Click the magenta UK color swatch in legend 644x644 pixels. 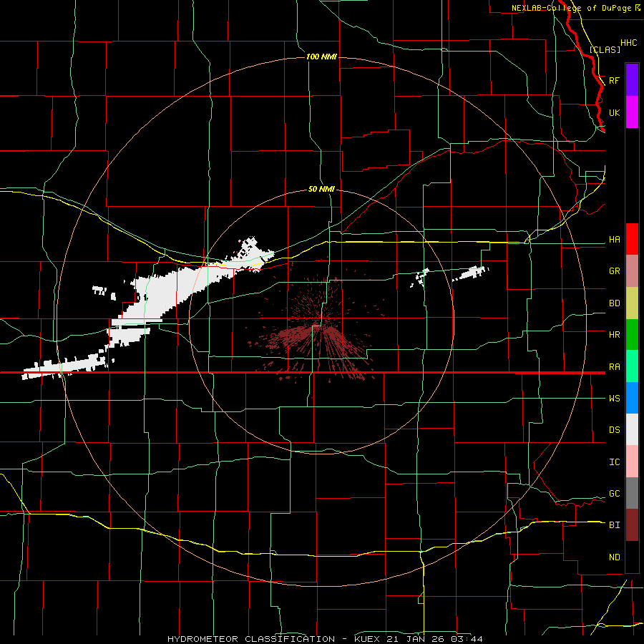point(632,112)
